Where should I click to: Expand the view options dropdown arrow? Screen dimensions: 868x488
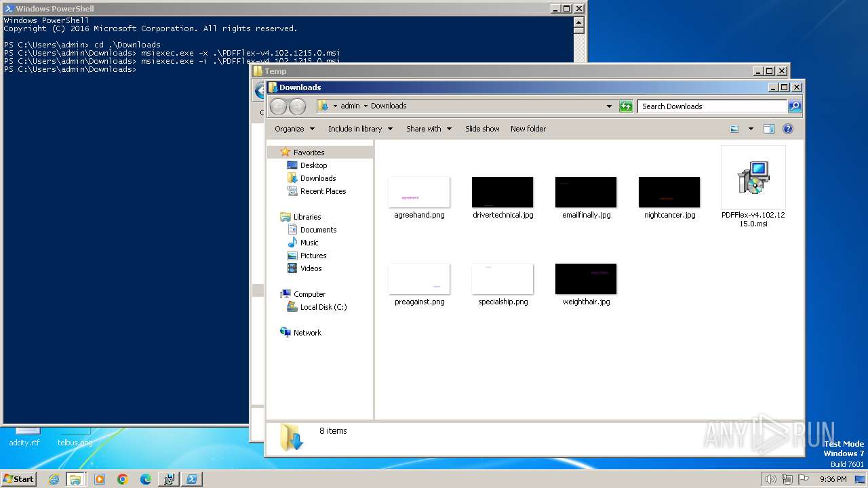click(x=751, y=129)
